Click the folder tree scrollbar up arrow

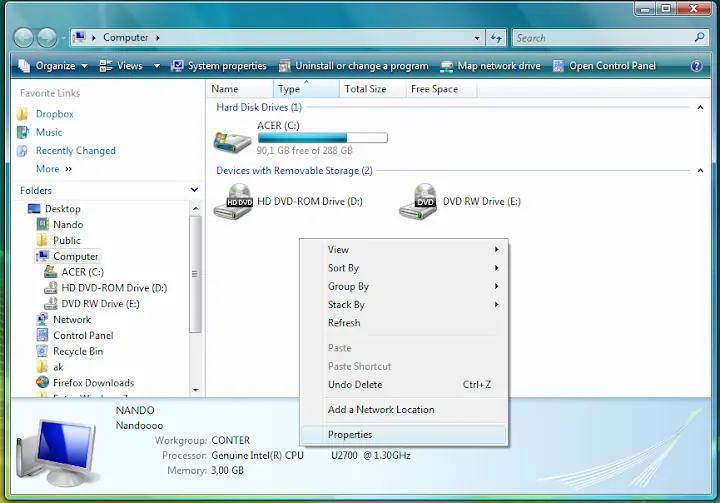click(196, 209)
